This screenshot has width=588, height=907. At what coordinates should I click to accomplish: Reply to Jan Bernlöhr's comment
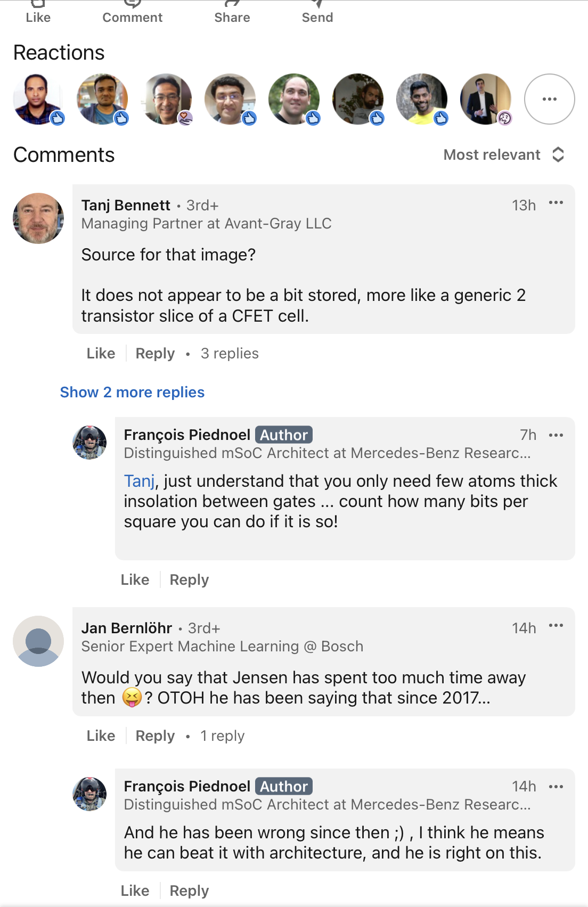[x=155, y=736]
